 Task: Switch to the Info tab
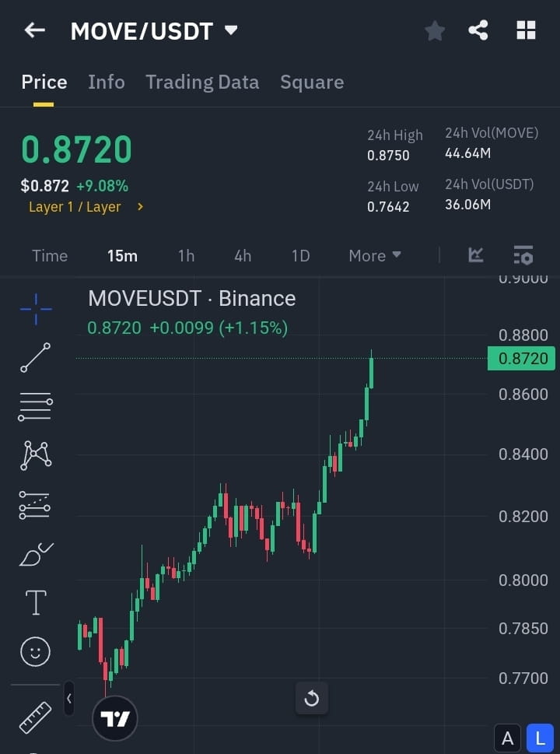tap(107, 82)
